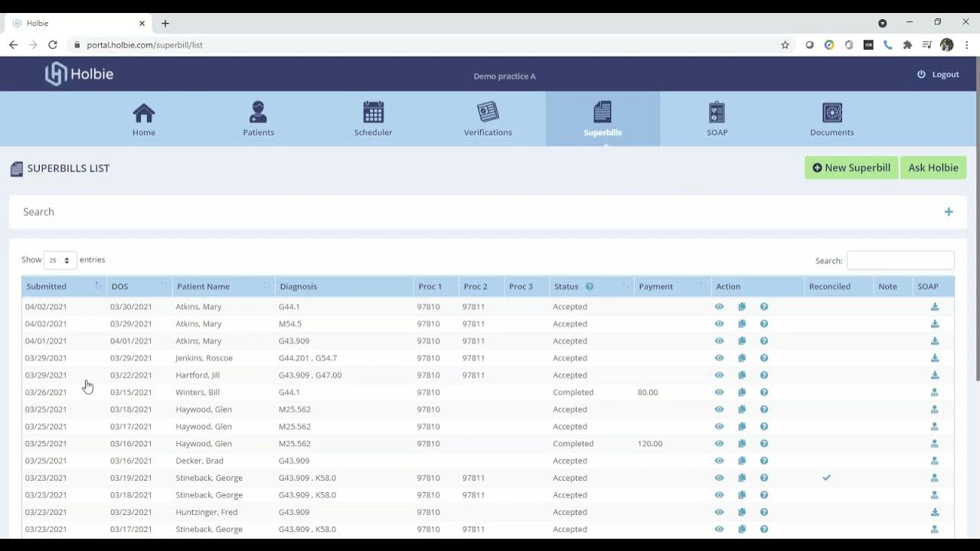The height and width of the screenshot is (551, 980).
Task: Click the 80.00 payment value
Action: 648,393
